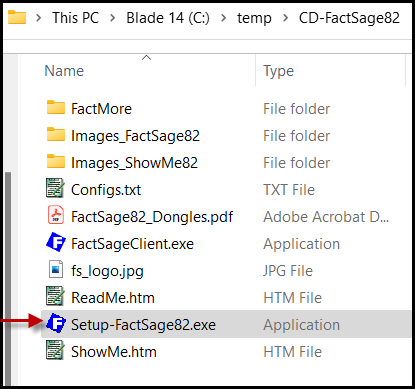
Task: Expand the chevron after Blade 14 (C:)
Action: [x=224, y=18]
